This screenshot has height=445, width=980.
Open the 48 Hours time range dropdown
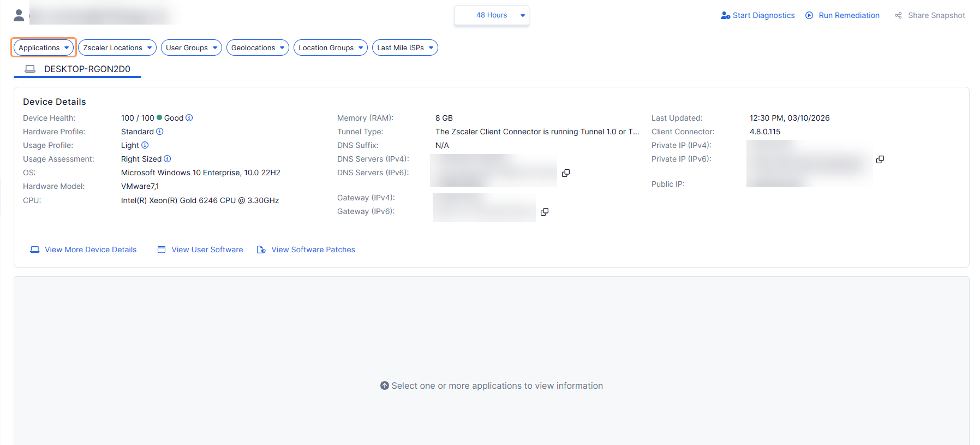click(x=492, y=15)
